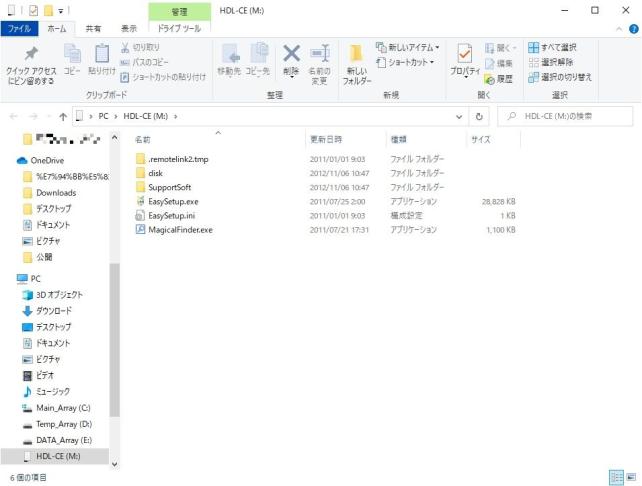
Task: Click Select none in ribbon
Action: (551, 62)
